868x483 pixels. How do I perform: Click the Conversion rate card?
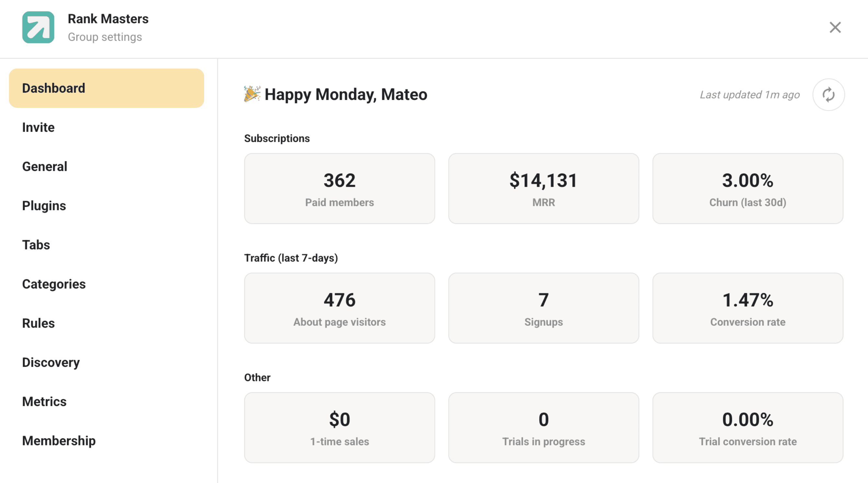tap(748, 308)
